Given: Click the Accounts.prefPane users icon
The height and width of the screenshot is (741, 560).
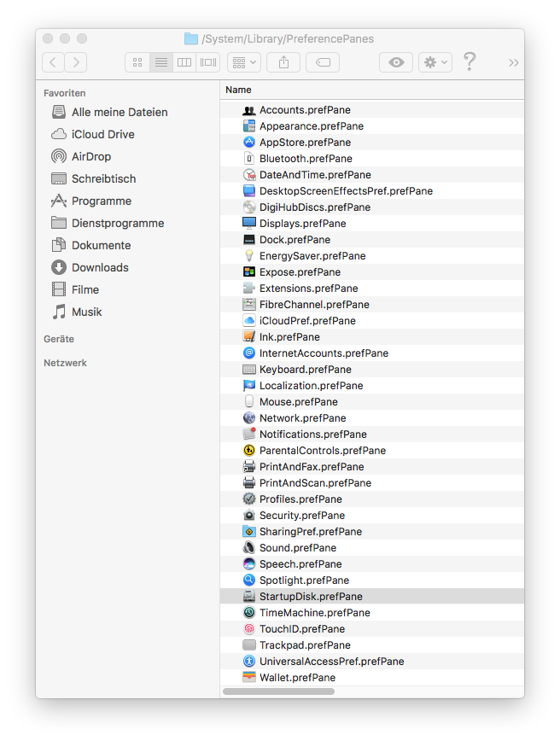Looking at the screenshot, I should (x=249, y=110).
